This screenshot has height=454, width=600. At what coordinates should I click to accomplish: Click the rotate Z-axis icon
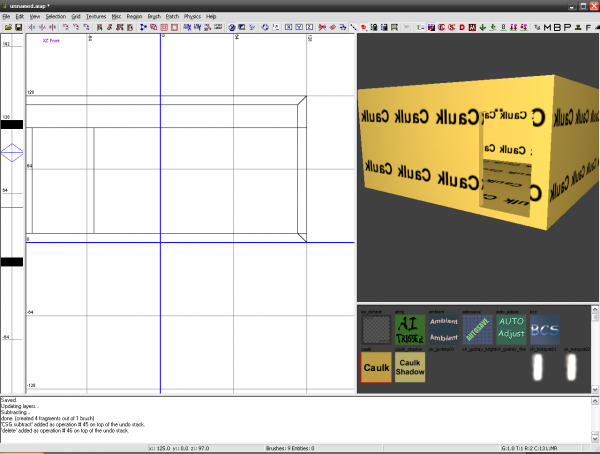pos(86,27)
